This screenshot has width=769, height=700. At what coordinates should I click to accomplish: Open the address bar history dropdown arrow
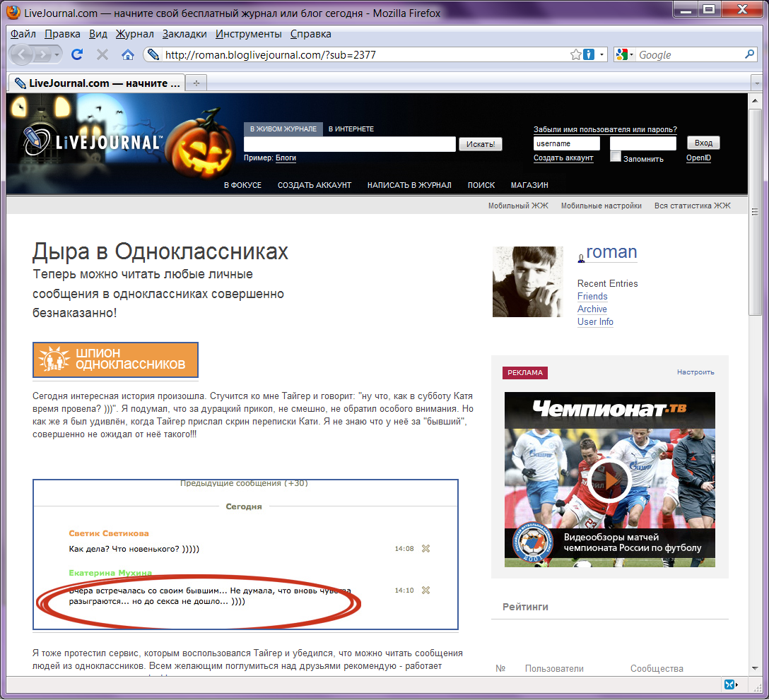[x=601, y=54]
